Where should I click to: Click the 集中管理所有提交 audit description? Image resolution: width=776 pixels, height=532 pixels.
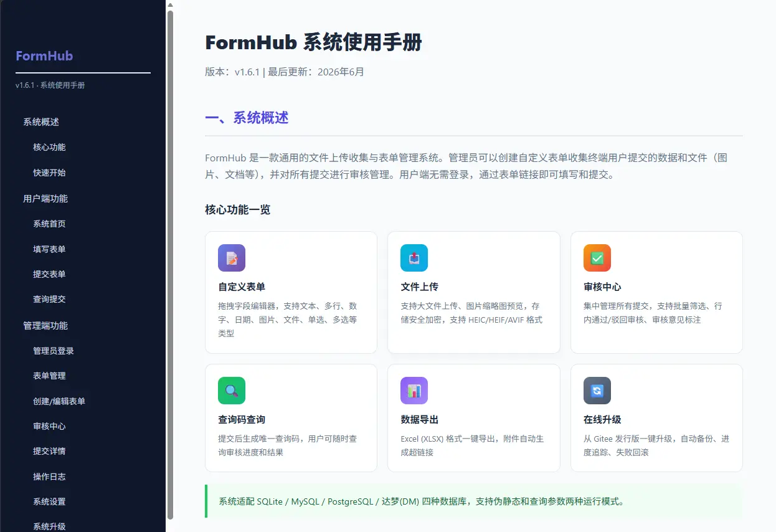click(x=653, y=313)
